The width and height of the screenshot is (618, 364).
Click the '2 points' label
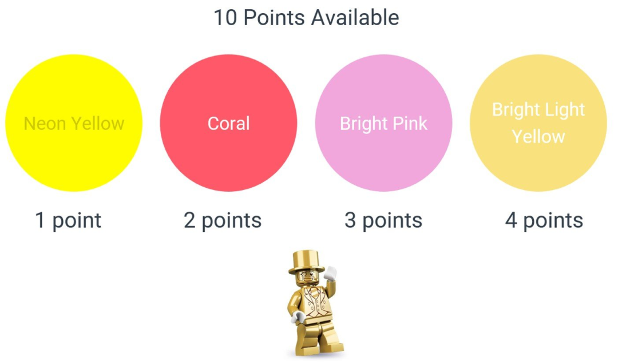pyautogui.click(x=223, y=220)
